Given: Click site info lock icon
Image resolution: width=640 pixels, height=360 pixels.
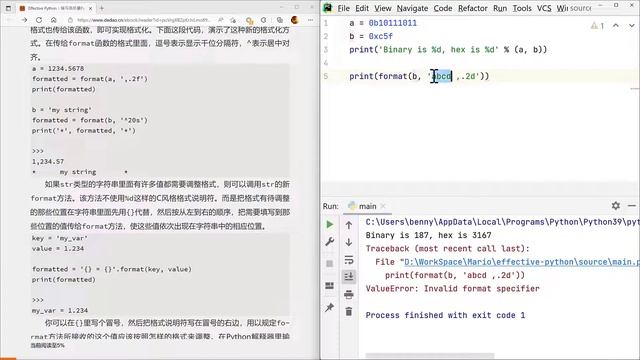Looking at the screenshot, I should point(70,20).
